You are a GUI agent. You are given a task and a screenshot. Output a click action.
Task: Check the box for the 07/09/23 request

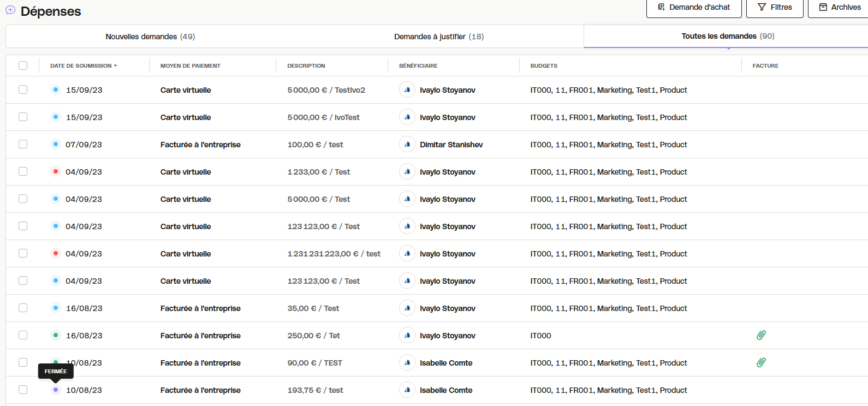tap(23, 144)
